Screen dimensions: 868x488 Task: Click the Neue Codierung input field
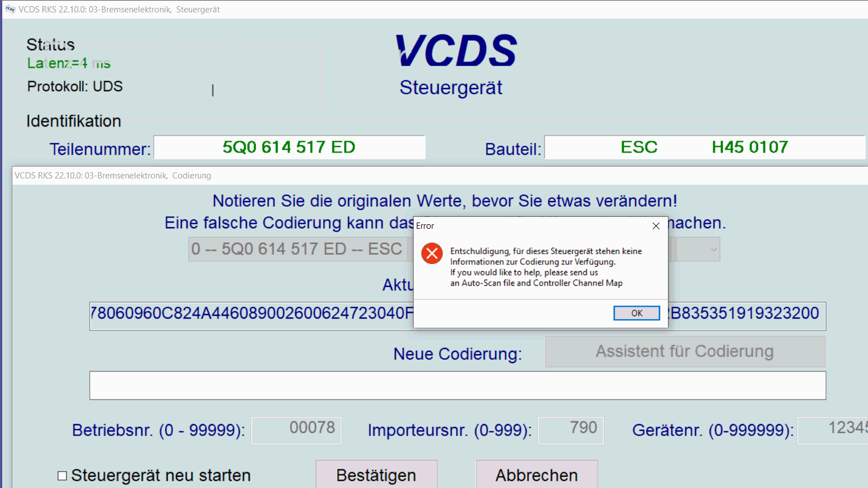click(x=457, y=385)
